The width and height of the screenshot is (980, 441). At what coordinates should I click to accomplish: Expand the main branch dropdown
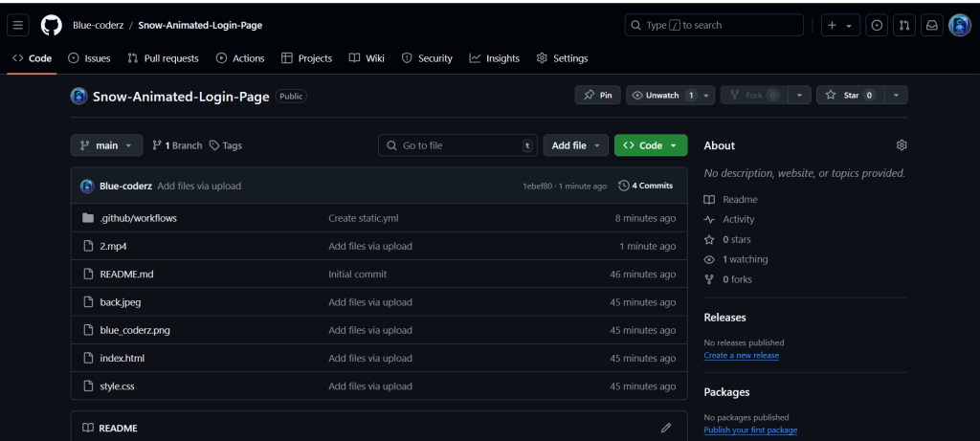pos(106,144)
